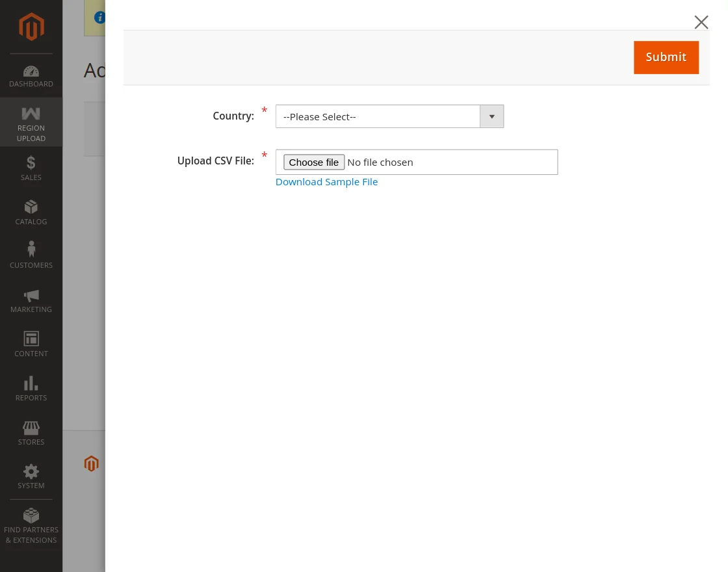Open the Dashboard section
Image resolution: width=728 pixels, height=572 pixels.
tap(31, 76)
